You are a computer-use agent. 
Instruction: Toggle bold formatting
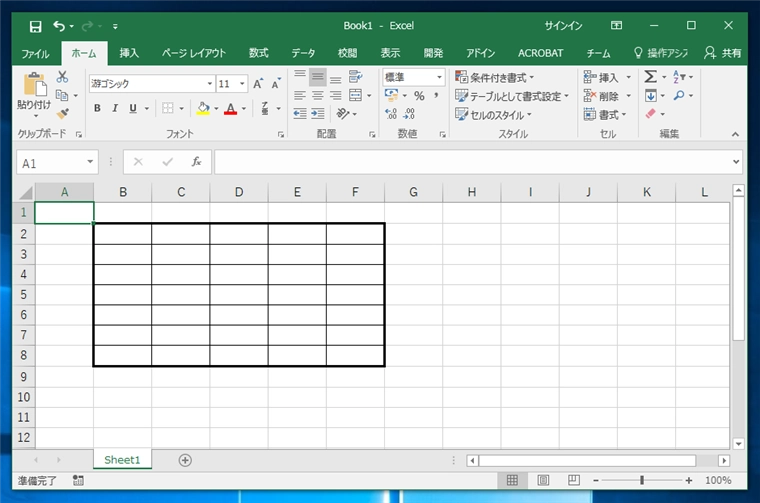point(97,108)
